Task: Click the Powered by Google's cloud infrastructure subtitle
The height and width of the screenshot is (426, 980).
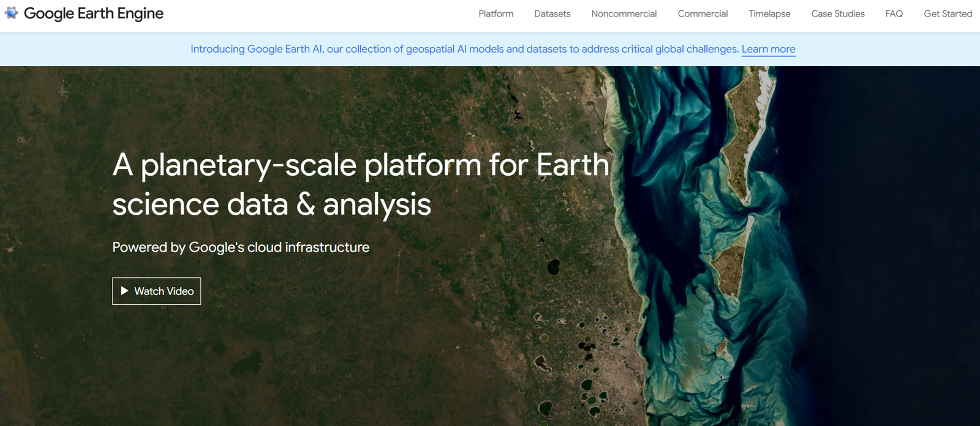Action: (x=241, y=247)
